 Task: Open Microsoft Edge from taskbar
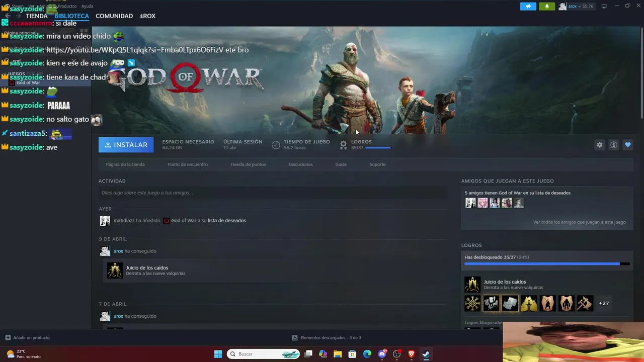367,354
